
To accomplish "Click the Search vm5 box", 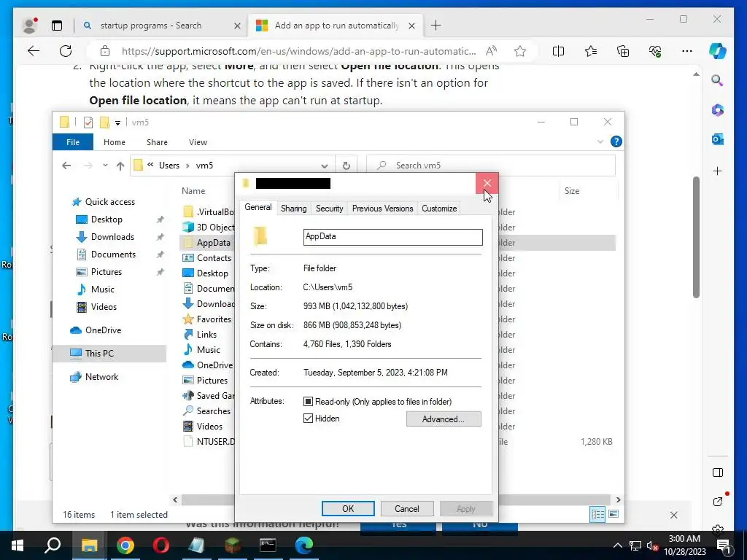I will tap(491, 166).
